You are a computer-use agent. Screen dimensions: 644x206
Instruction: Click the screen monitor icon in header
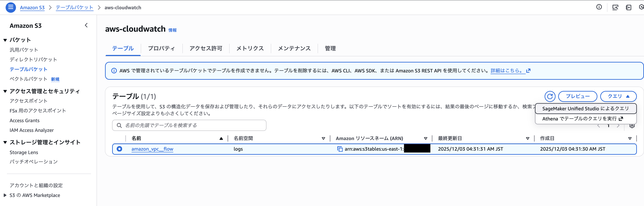615,8
